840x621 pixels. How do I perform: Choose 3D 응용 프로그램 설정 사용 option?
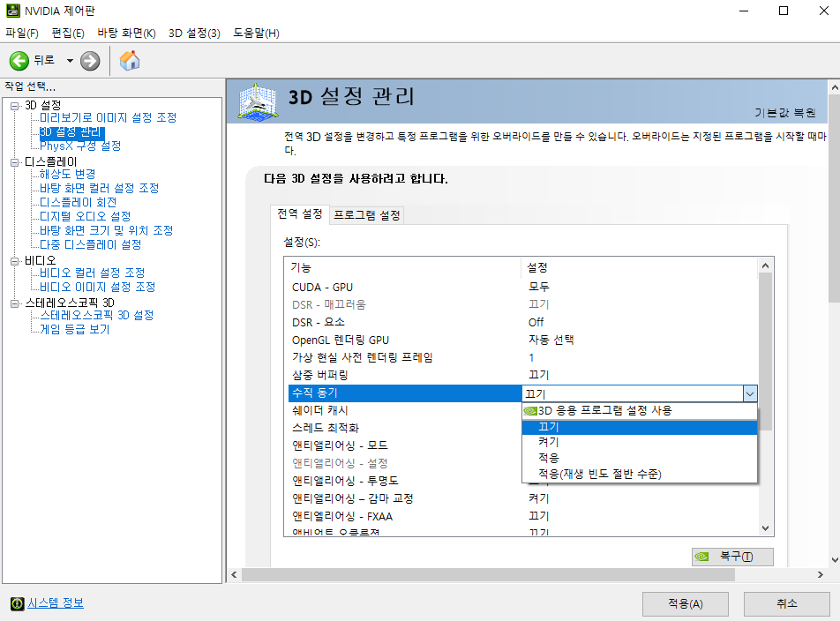639,410
